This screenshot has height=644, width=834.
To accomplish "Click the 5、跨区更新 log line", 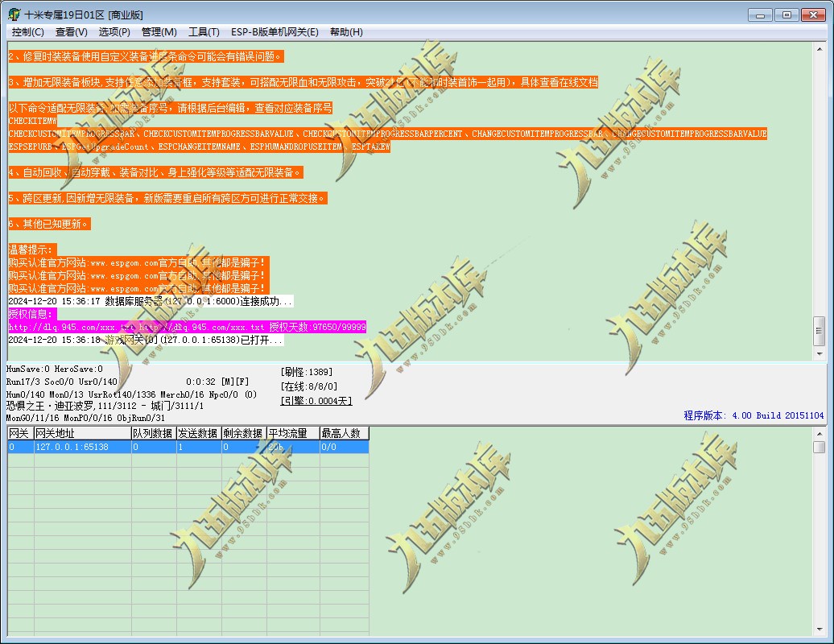I will click(x=167, y=198).
